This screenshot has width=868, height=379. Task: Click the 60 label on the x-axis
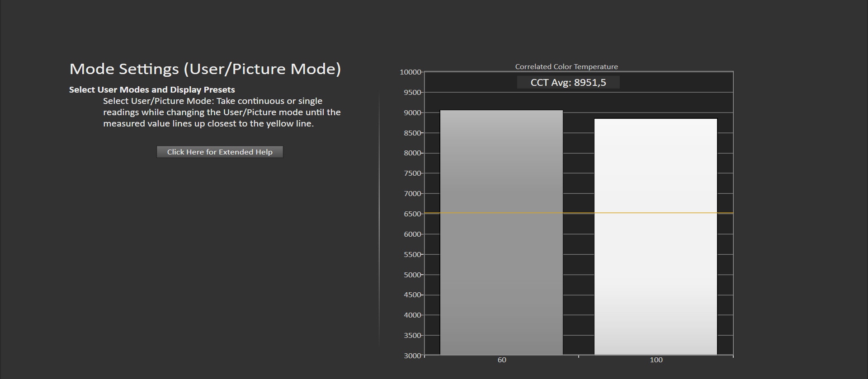(502, 360)
